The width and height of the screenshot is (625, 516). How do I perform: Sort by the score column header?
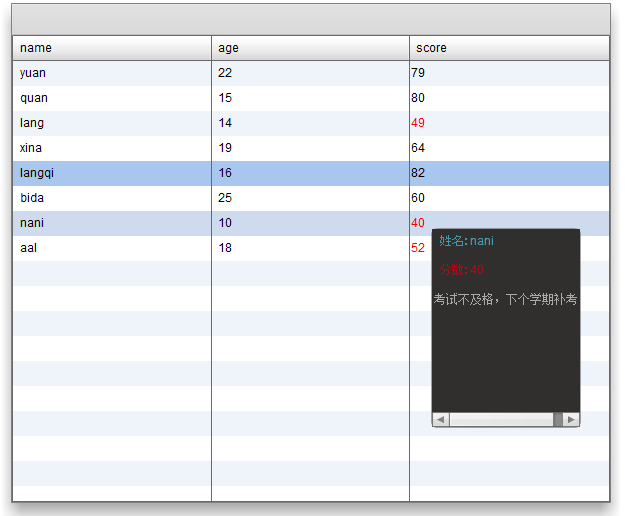click(x=509, y=48)
